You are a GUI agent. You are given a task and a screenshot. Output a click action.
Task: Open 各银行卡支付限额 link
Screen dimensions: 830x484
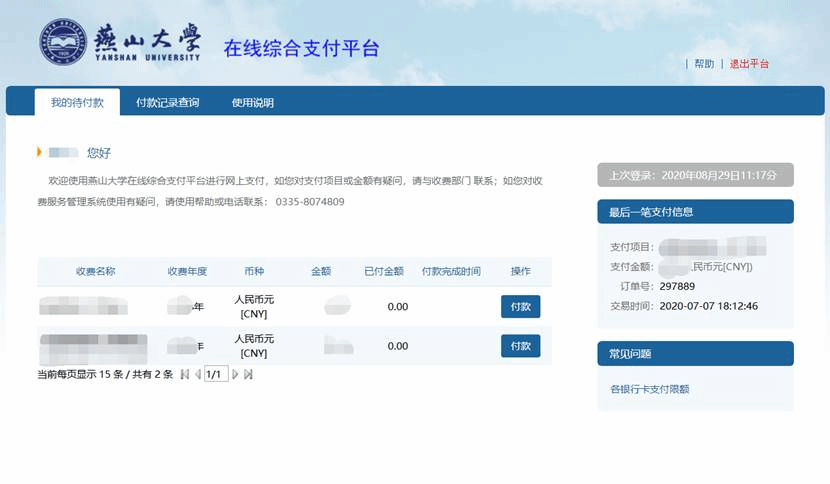pos(650,389)
